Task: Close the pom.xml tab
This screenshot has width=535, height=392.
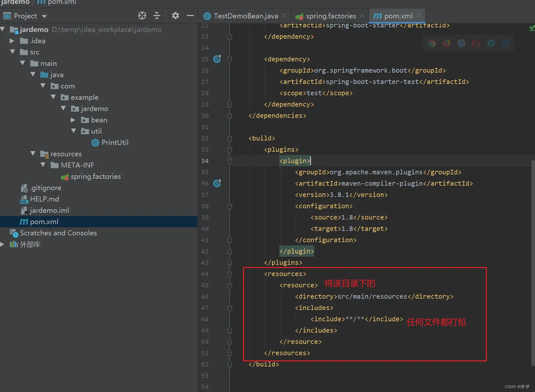Action: click(419, 15)
